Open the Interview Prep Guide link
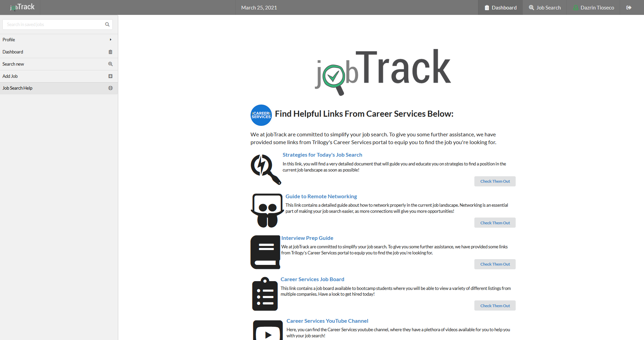 [307, 238]
